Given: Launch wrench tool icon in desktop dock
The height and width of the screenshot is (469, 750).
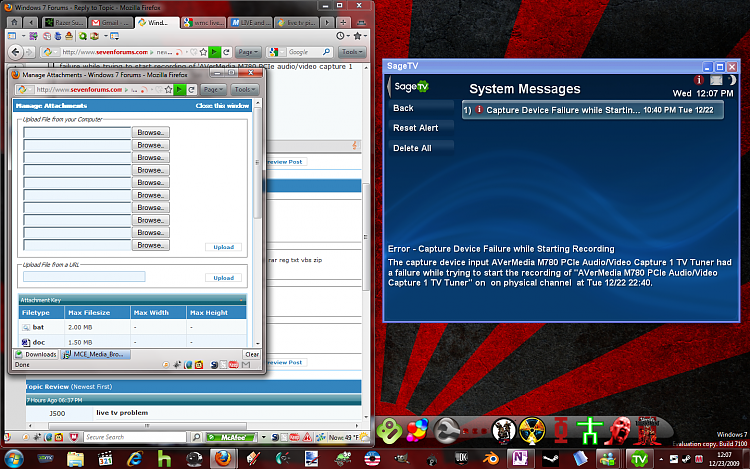Looking at the screenshot, I should tap(446, 430).
